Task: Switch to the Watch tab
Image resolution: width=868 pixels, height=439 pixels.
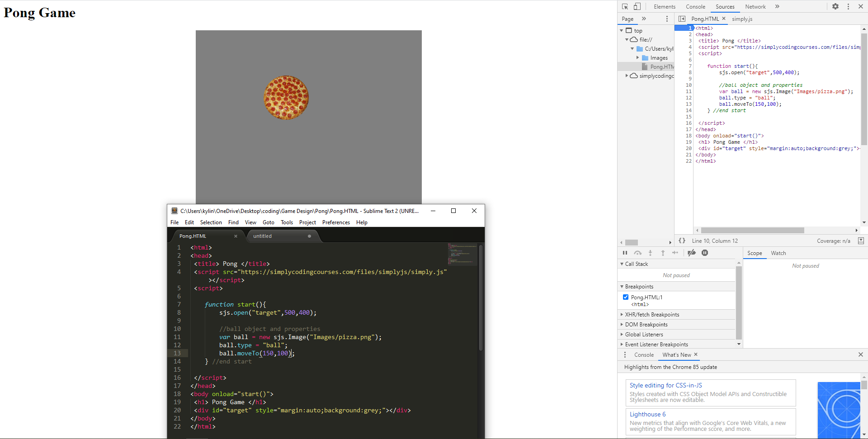Action: click(x=778, y=253)
